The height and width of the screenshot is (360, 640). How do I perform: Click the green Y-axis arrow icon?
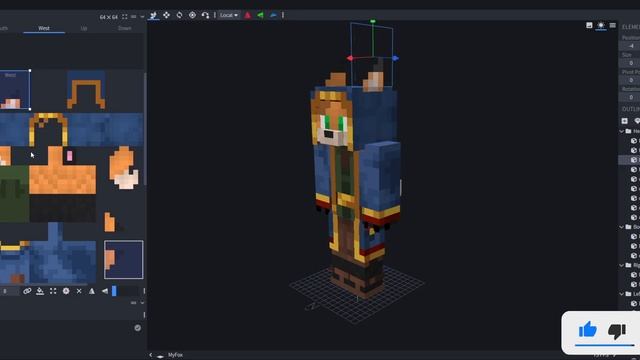pos(260,16)
